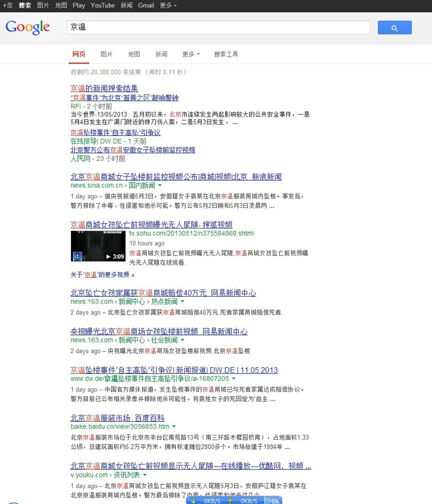Open Gmail in the top black bar
432x504 pixels.
click(x=146, y=5)
